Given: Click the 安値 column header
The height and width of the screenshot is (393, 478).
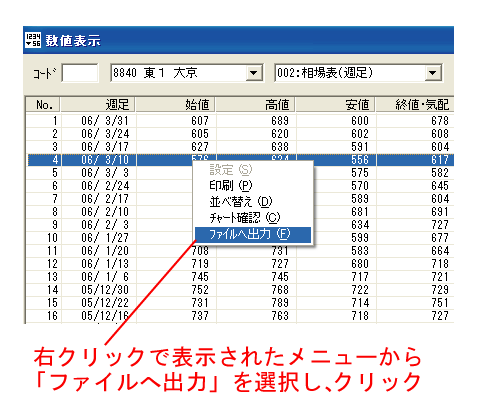Looking at the screenshot, I should (335, 105).
